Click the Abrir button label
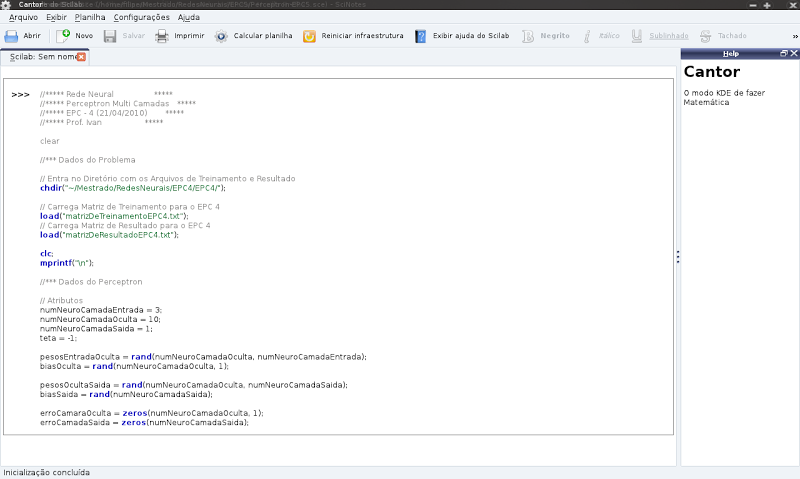This screenshot has width=800, height=479. click(x=32, y=36)
